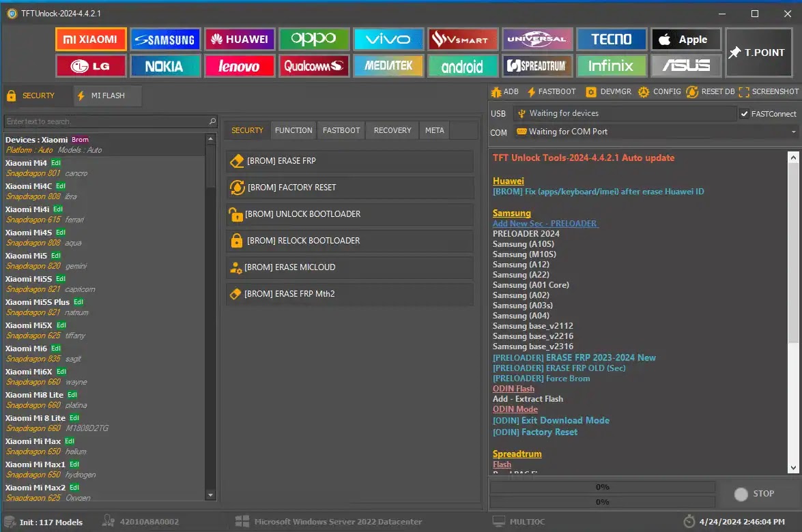Open the FASTBOOT toolbar tool
The image size is (802, 532).
point(552,91)
